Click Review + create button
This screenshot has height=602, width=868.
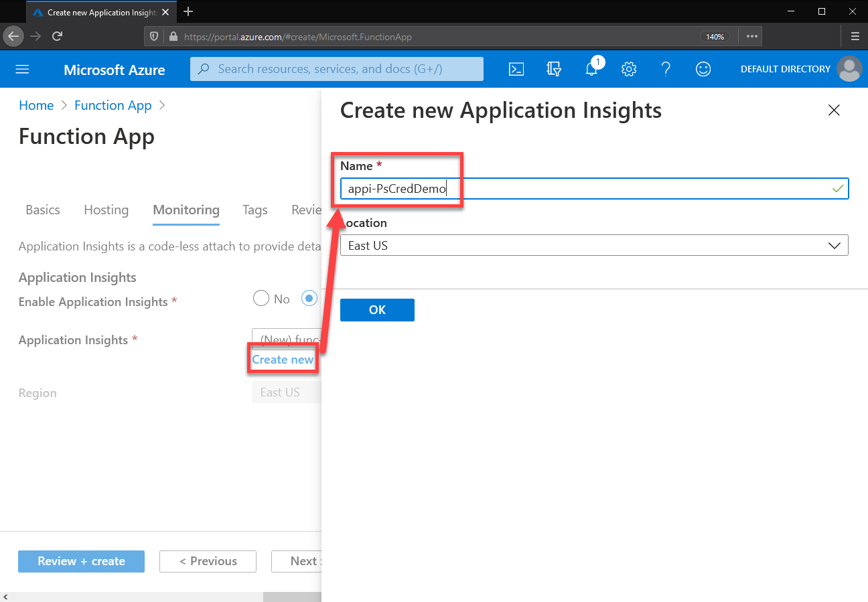[81, 561]
